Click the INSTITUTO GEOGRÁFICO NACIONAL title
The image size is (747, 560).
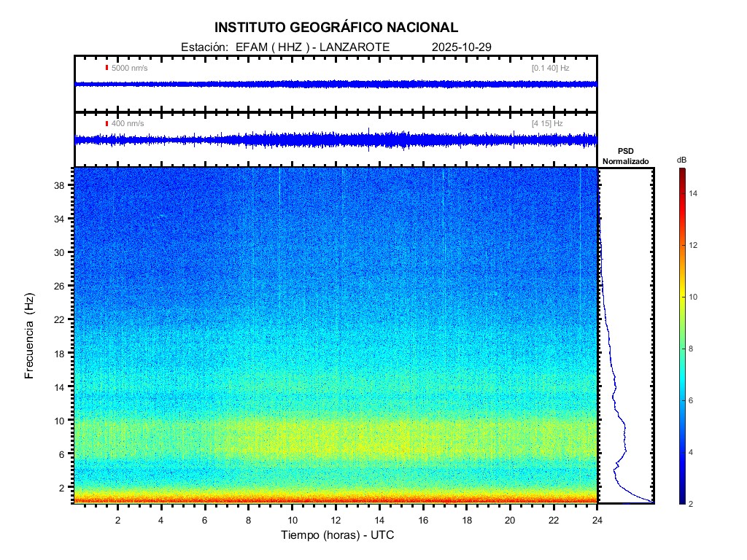coord(336,28)
